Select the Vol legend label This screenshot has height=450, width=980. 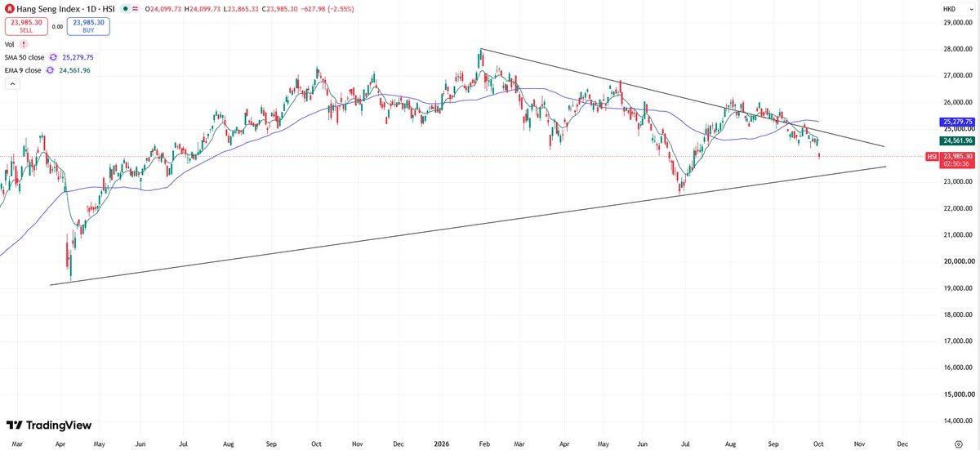[10, 44]
